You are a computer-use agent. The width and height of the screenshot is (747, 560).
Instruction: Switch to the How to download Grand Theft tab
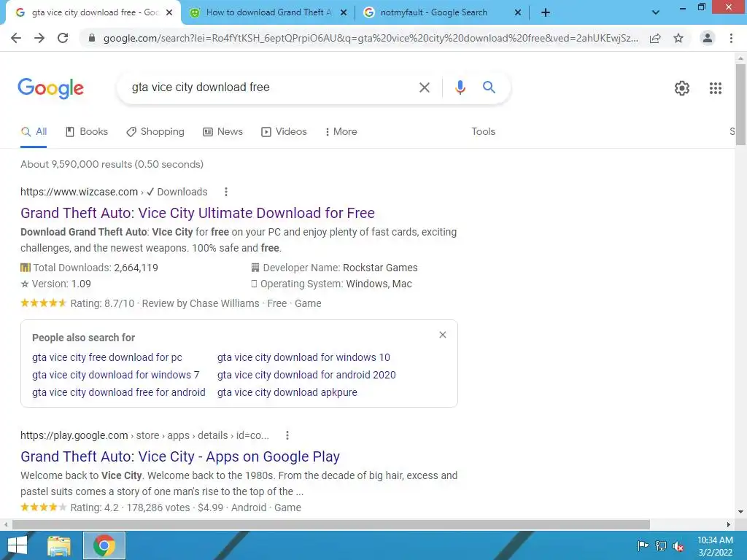click(268, 12)
